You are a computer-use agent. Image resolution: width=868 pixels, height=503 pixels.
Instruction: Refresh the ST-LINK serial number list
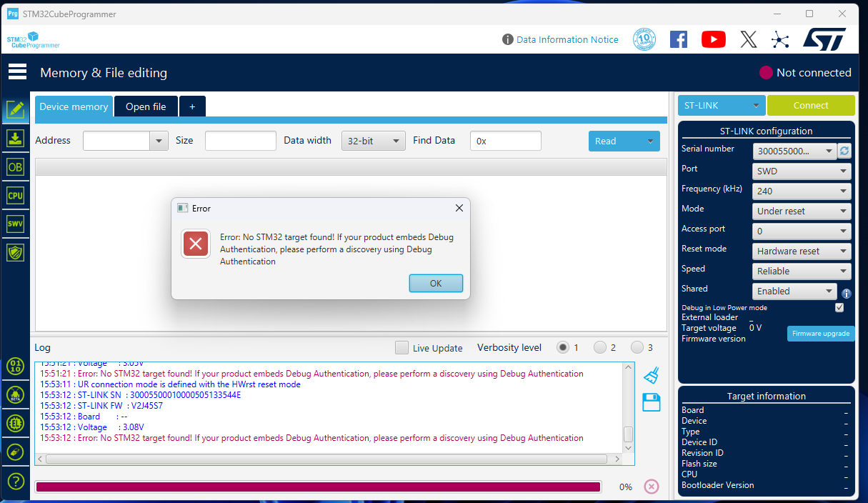[x=846, y=151]
